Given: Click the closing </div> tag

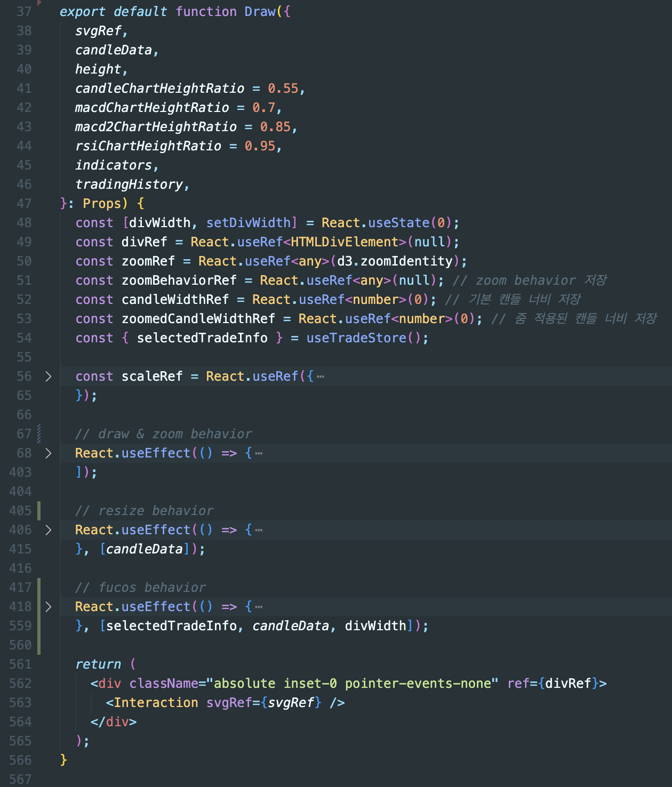Looking at the screenshot, I should click(114, 722).
